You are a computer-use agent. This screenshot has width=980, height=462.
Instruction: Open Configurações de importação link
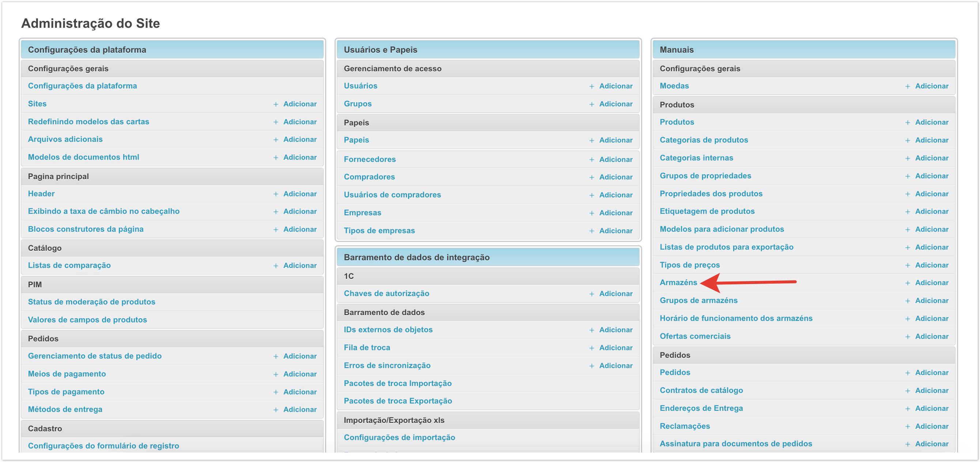pos(399,438)
